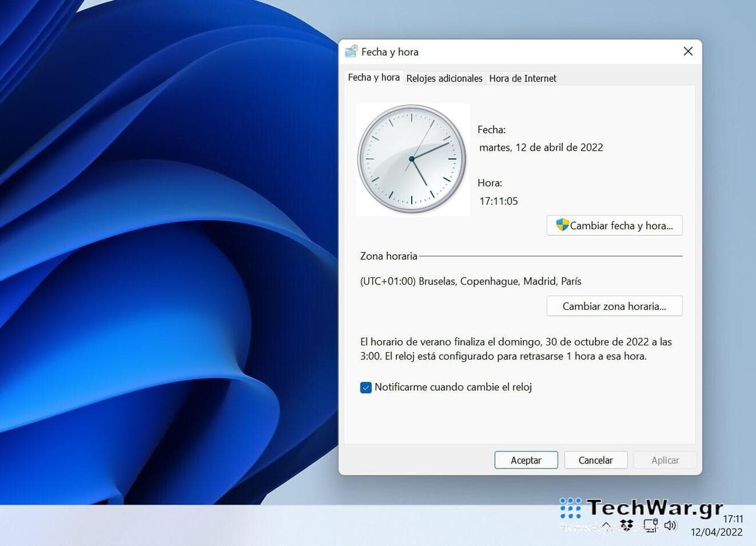Click the Cambiar fecha y hora button
This screenshot has height=546, width=756.
click(614, 226)
